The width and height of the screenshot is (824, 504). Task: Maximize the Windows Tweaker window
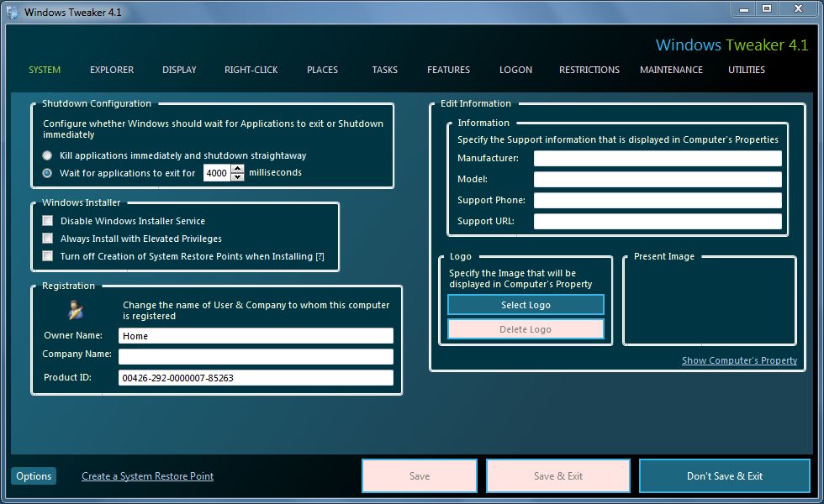767,9
